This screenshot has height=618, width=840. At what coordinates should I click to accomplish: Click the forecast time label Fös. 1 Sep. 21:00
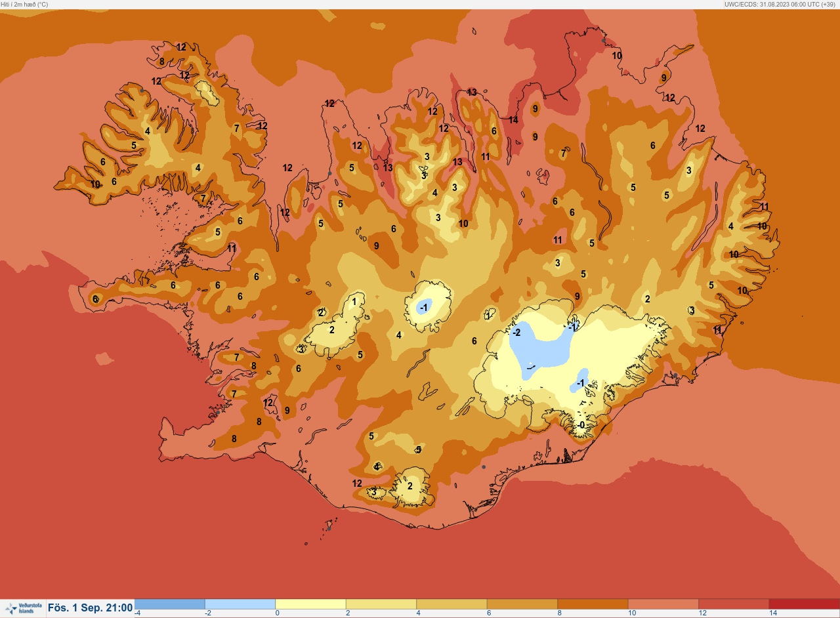pos(91,608)
